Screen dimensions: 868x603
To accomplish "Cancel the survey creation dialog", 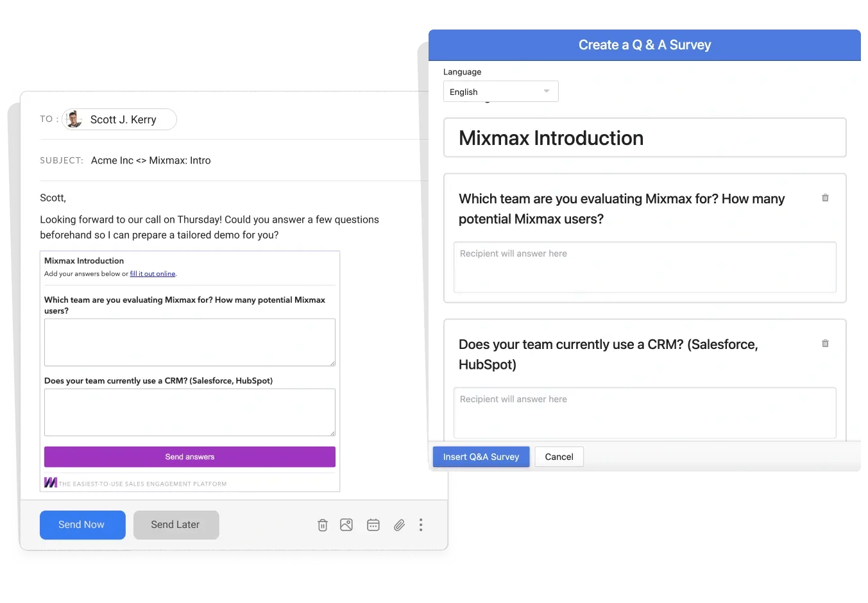I will pos(559,457).
